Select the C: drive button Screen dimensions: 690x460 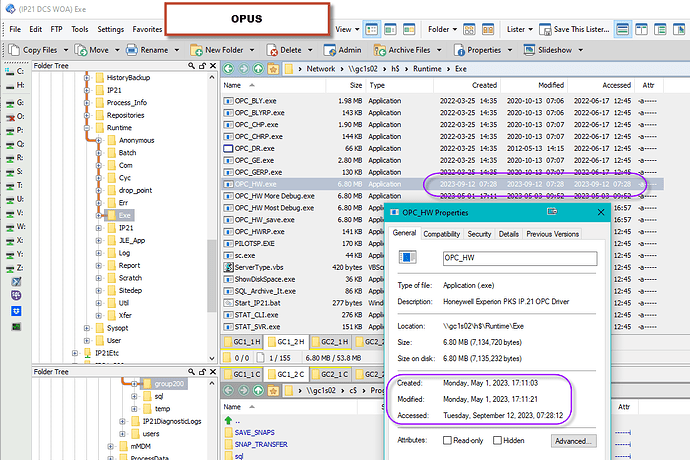pyautogui.click(x=15, y=71)
